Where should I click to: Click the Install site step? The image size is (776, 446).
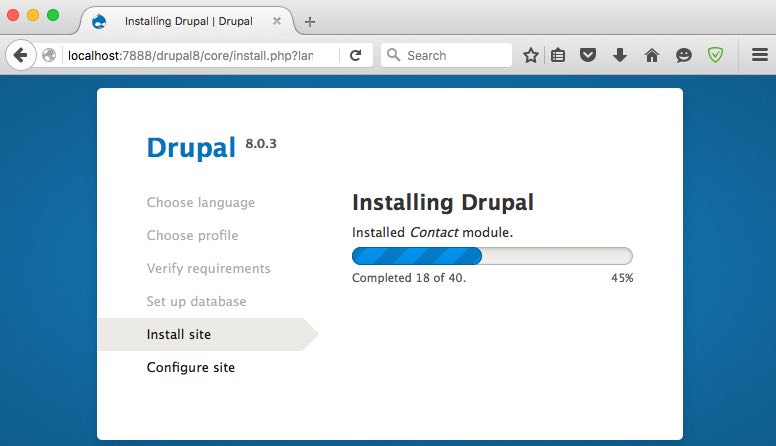(179, 335)
